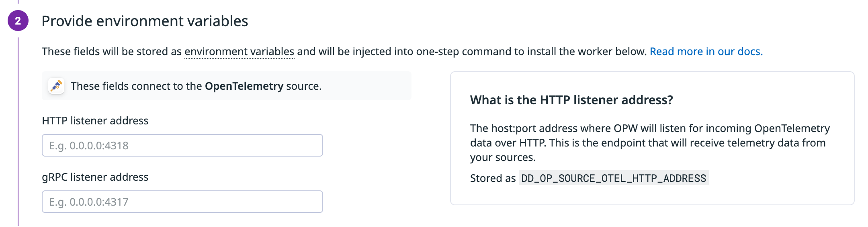The image size is (868, 227).
Task: Click the "gRPC listener address" field label
Action: coord(95,177)
